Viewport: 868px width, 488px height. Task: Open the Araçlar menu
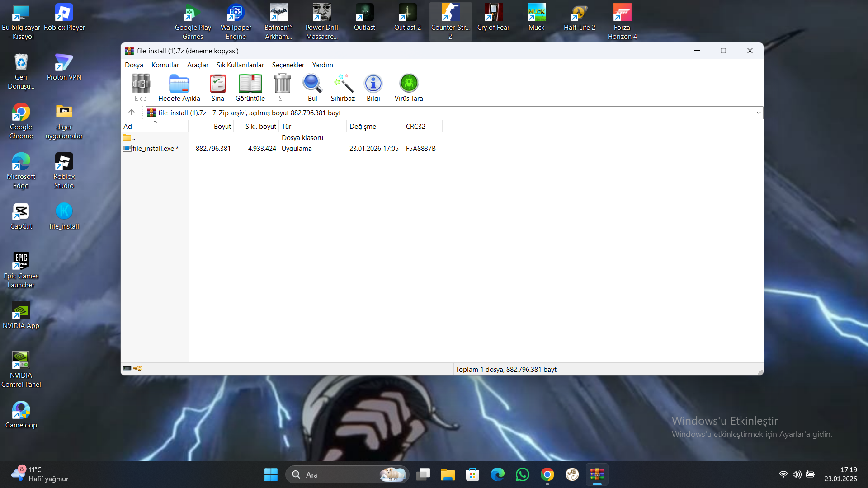(x=198, y=65)
